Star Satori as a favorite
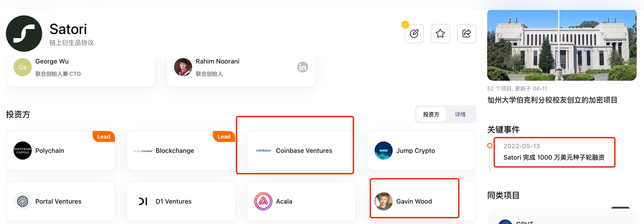Image resolution: width=644 pixels, height=224 pixels. (440, 33)
